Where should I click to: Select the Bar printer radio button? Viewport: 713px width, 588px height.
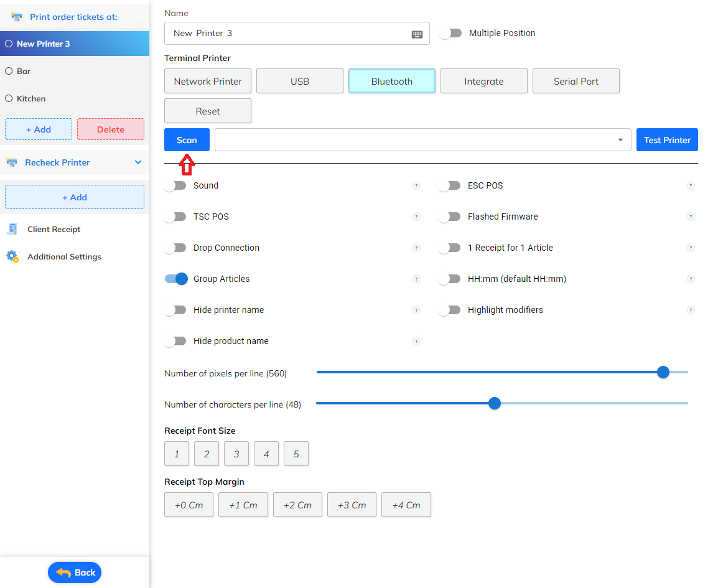tap(9, 71)
